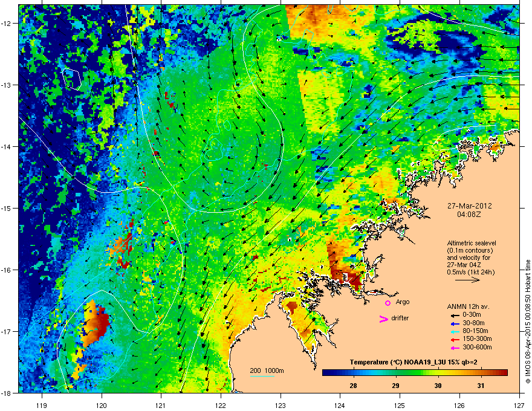Viewport: 532px width, 411px height.
Task: Click the 0.5m/s velocity scale arrow
Action: (467, 280)
